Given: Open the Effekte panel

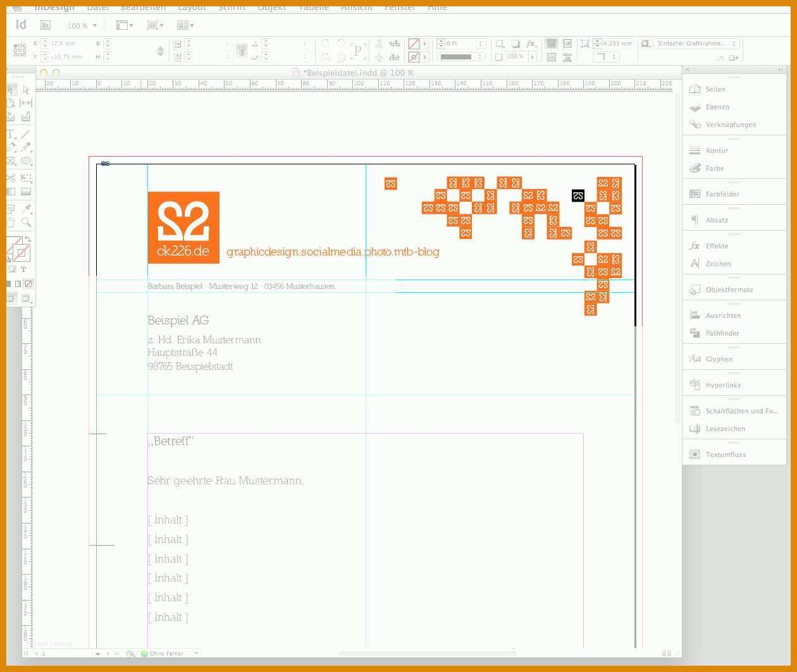Looking at the screenshot, I should click(x=734, y=246).
